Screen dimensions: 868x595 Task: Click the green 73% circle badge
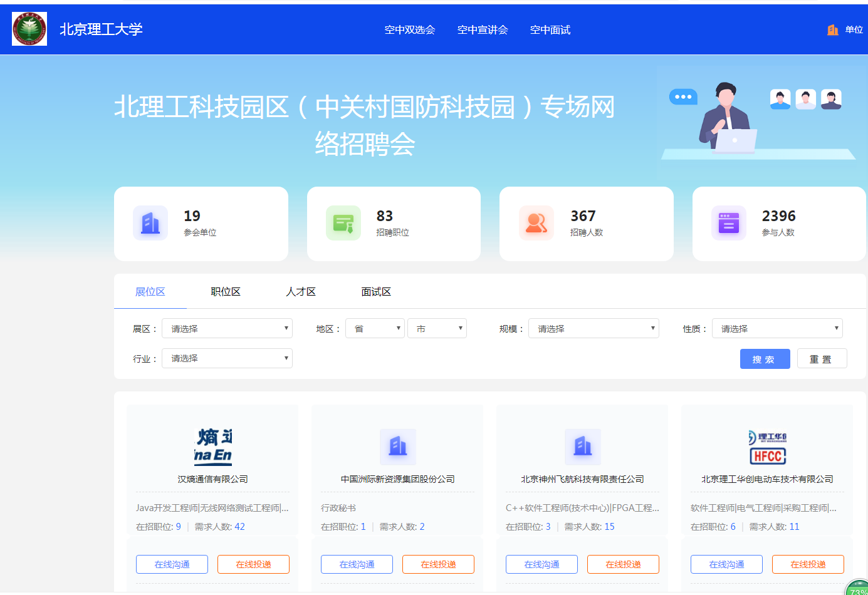click(857, 589)
